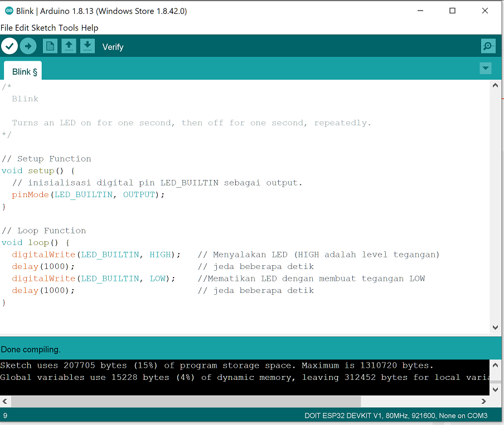Select the Blink sketch tab
The image size is (504, 425).
[23, 71]
